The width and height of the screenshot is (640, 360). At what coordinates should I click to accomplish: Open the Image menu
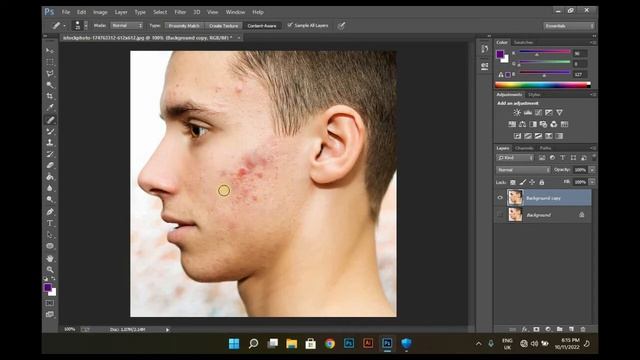point(100,12)
